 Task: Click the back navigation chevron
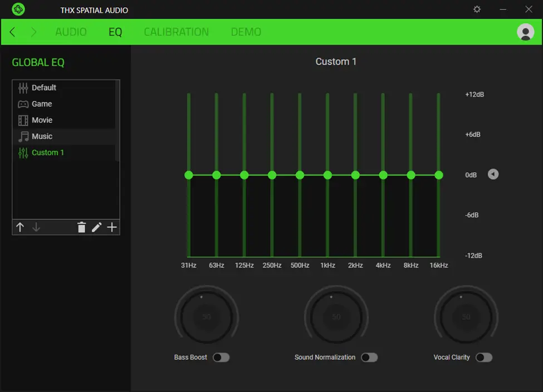click(11, 32)
